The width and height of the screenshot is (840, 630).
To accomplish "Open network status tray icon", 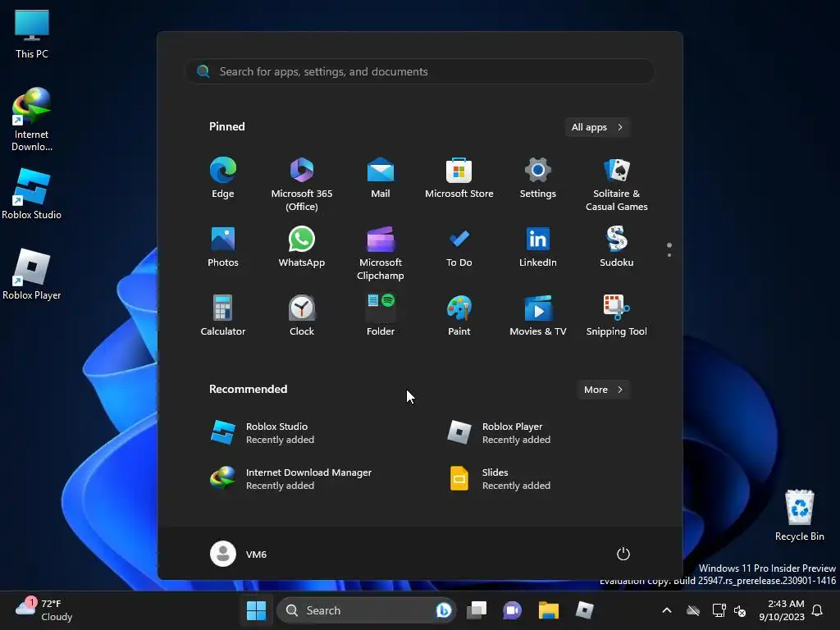I will (x=719, y=610).
